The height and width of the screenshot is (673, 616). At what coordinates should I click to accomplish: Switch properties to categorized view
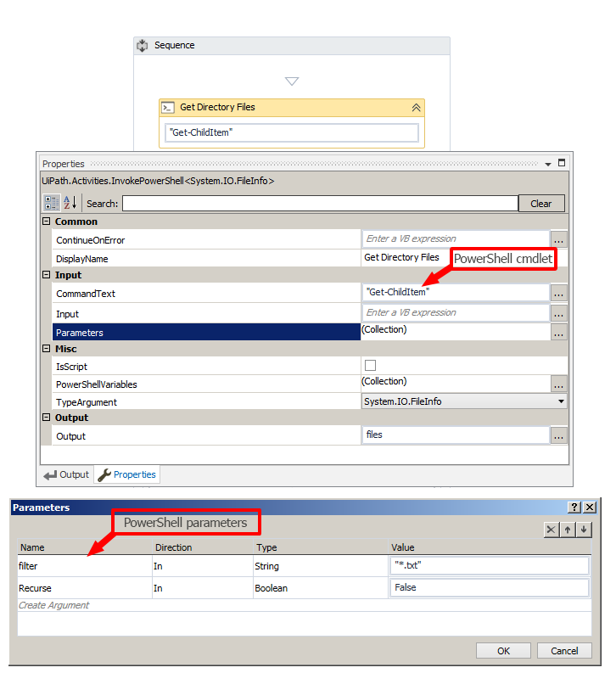coord(52,203)
